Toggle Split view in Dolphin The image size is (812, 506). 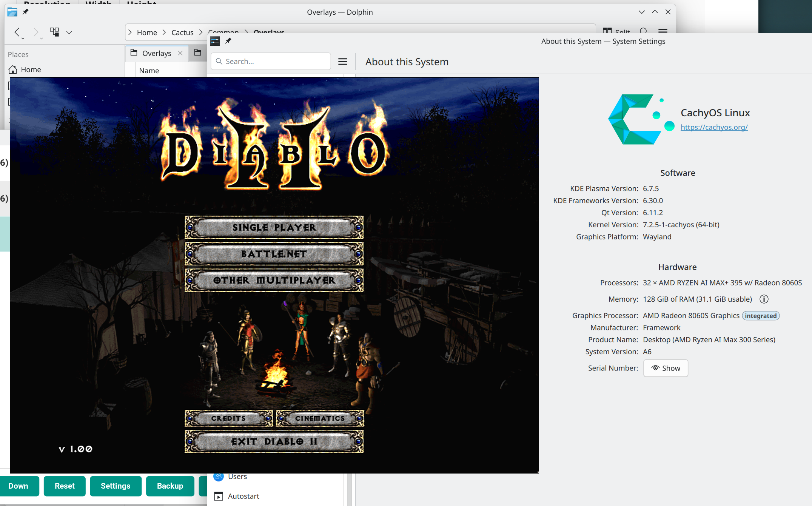click(616, 31)
